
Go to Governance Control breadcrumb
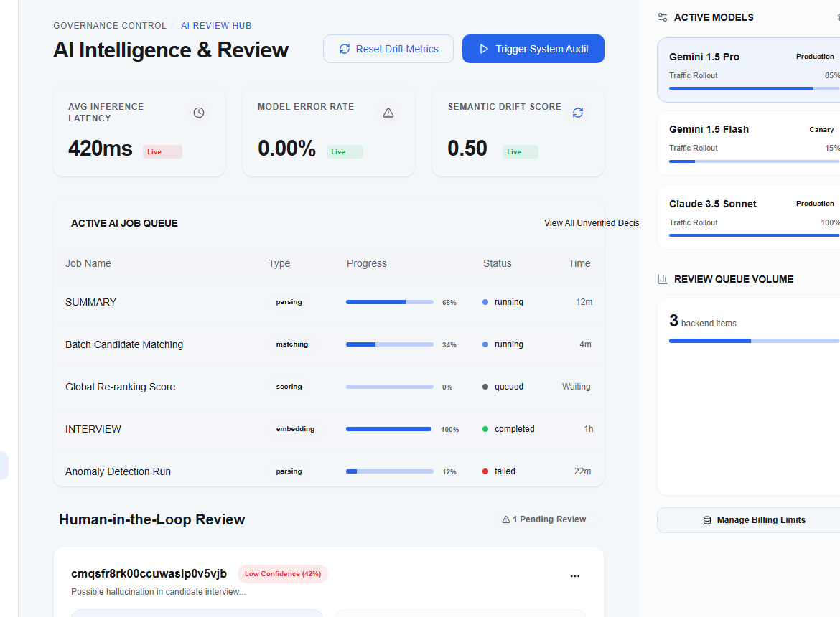[110, 26]
